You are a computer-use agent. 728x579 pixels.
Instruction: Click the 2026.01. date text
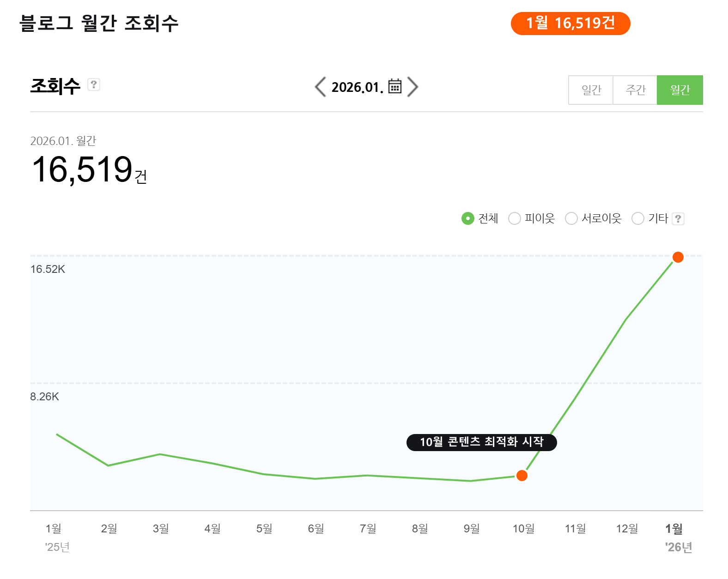point(358,87)
